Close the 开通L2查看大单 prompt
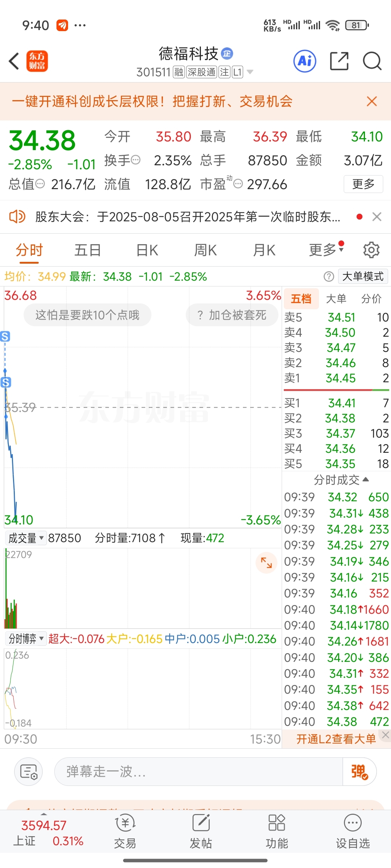391x868 pixels. coord(385,735)
